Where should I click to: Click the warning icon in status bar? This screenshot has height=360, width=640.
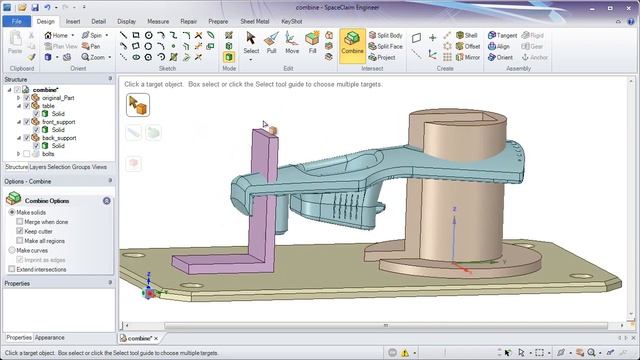click(405, 353)
